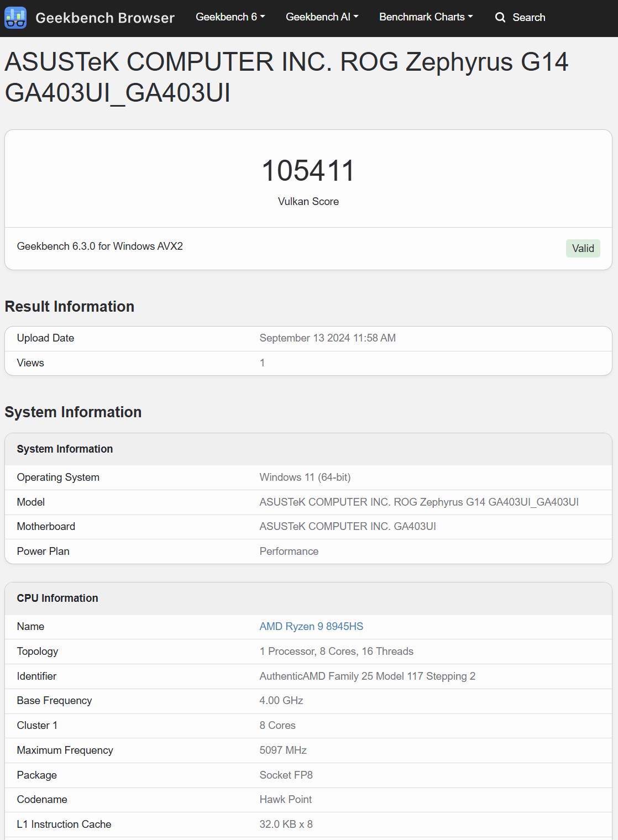Select the Power Plan Performance value
Image resolution: width=618 pixels, height=840 pixels.
pyautogui.click(x=289, y=551)
